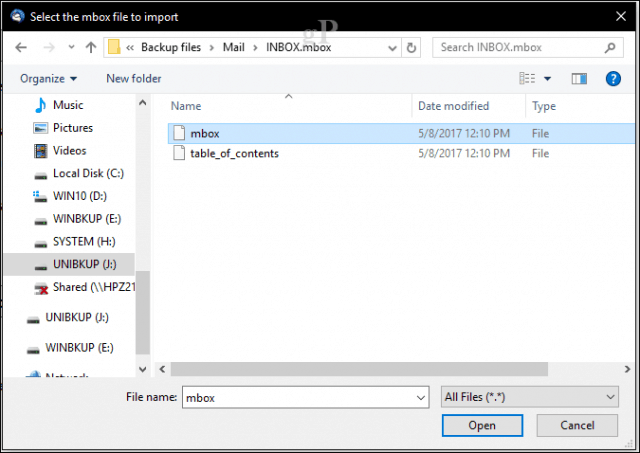The image size is (640, 453).
Task: Click the Local Disk (C:) drive icon
Action: click(40, 176)
